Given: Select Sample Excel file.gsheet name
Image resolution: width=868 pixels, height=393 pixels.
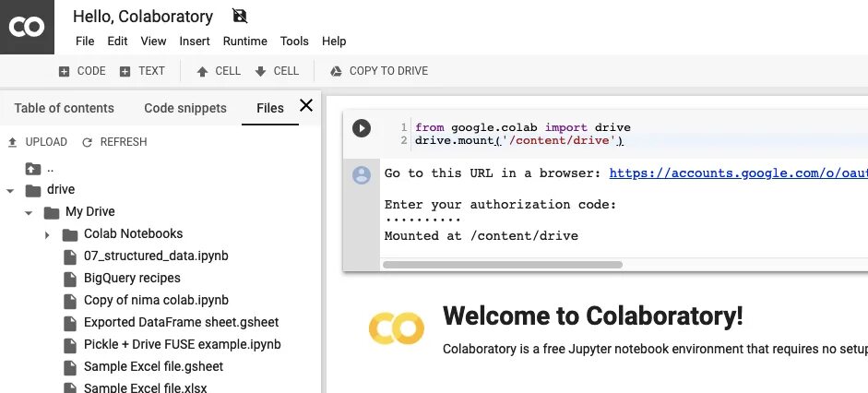Looking at the screenshot, I should click(154, 367).
